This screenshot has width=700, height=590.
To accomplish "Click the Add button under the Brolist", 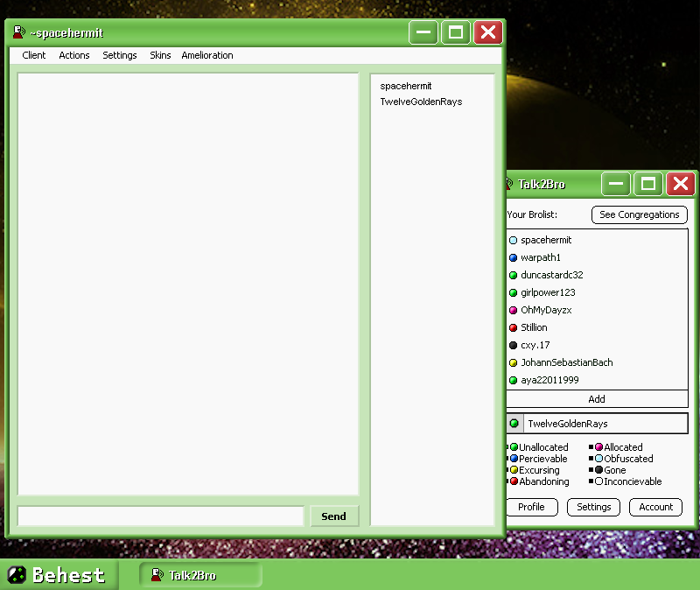I will [597, 399].
